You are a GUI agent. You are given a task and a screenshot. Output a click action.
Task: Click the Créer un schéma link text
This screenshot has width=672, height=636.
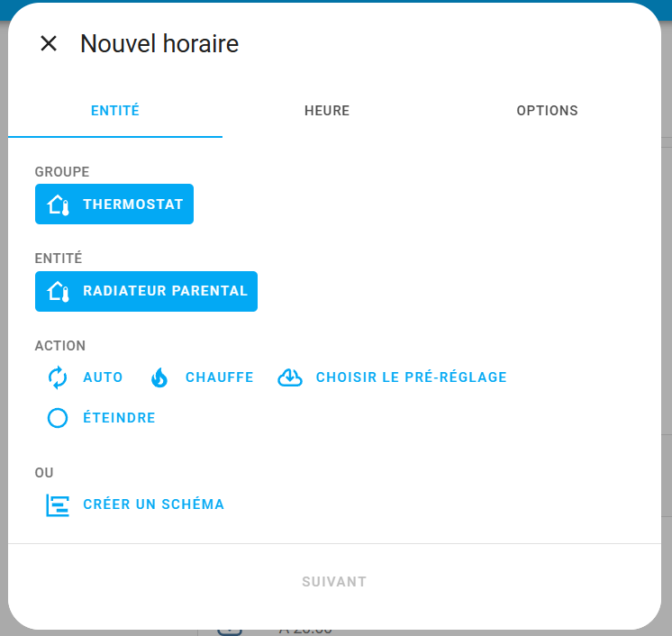(153, 504)
